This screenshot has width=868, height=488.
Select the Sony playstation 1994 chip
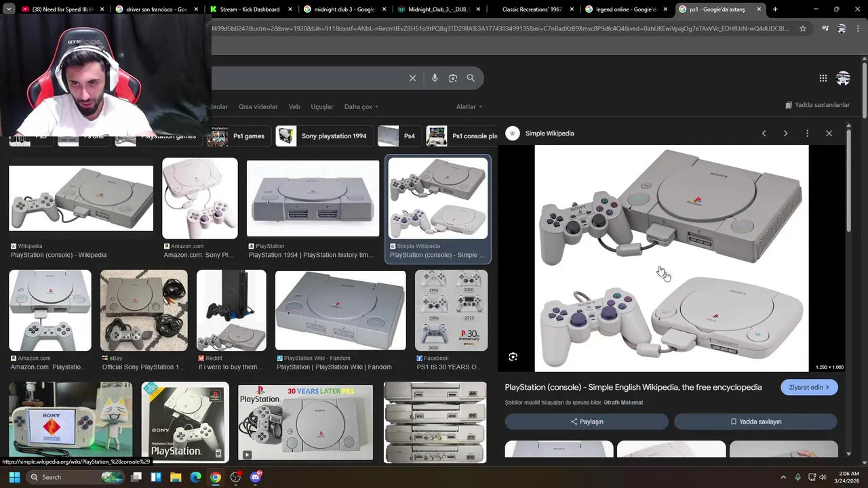[x=324, y=136]
